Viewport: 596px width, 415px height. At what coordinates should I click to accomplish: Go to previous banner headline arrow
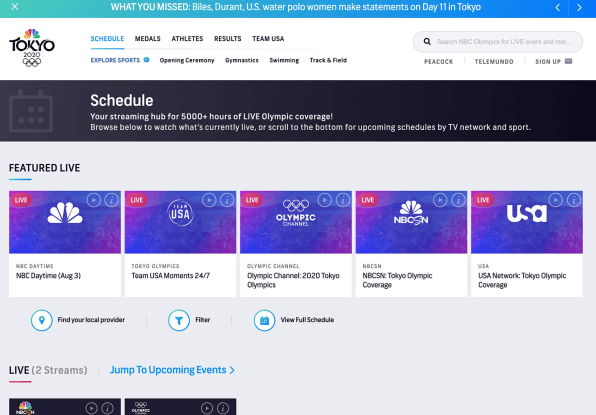[558, 7]
